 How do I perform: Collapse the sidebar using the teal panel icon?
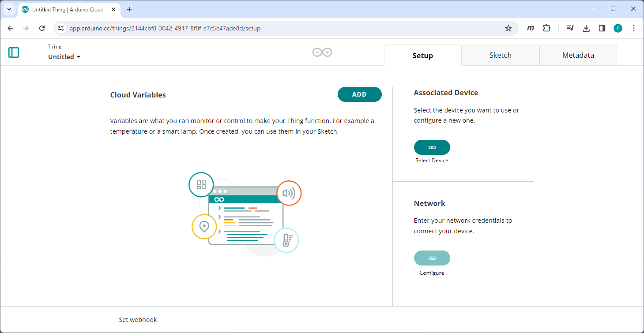[x=14, y=52]
